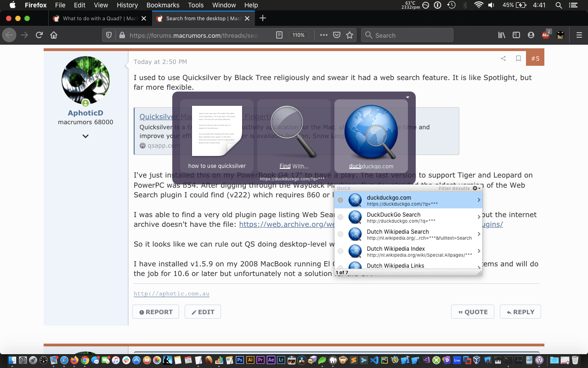Viewport: 588px width, 368px height.
Task: Expand the duckduckgo.com result arrow
Action: pyautogui.click(x=479, y=200)
